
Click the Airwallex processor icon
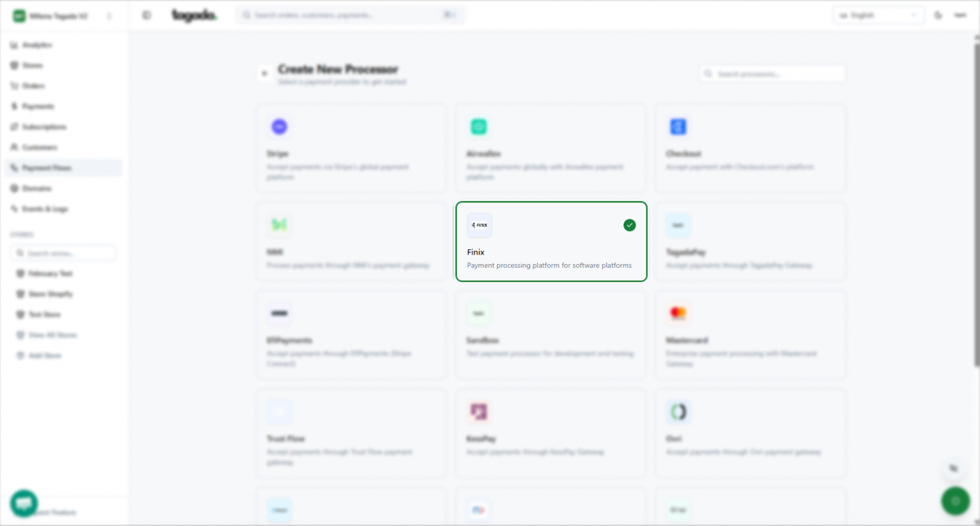pyautogui.click(x=478, y=127)
